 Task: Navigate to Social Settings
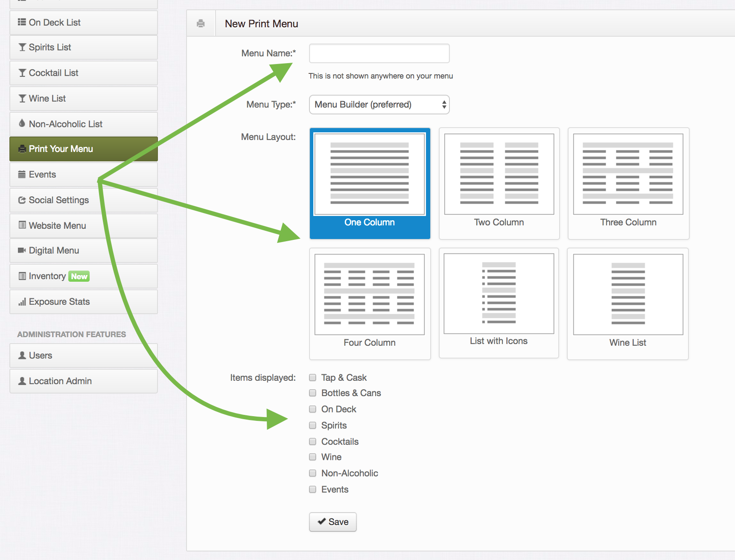[84, 200]
